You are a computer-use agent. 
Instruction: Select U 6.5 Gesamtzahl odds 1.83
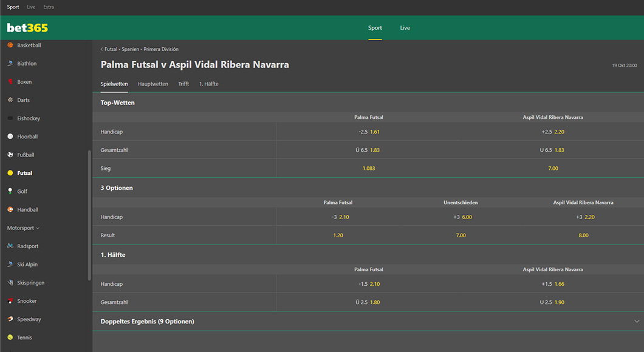pyautogui.click(x=553, y=150)
